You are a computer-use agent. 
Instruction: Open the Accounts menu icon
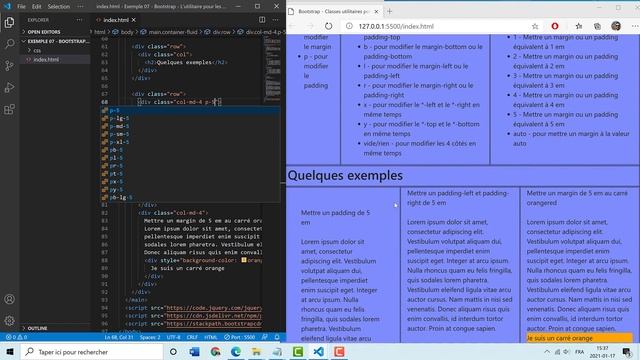pyautogui.click(x=9, y=299)
